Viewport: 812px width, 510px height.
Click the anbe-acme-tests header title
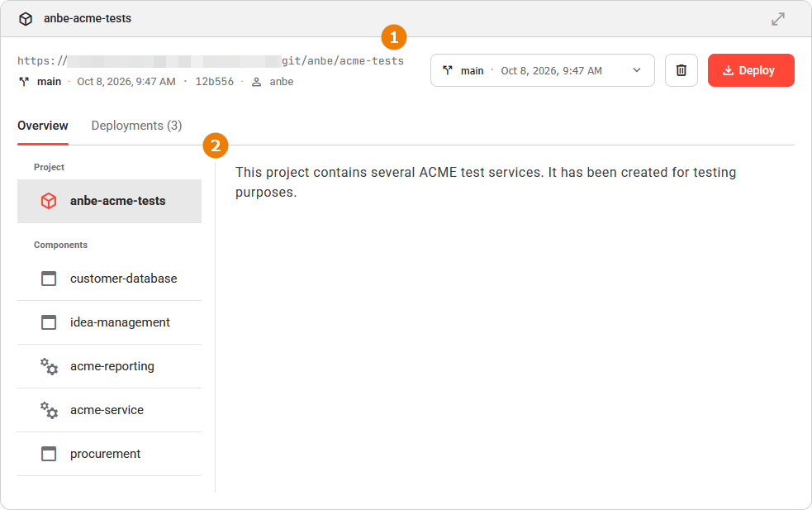(88, 19)
